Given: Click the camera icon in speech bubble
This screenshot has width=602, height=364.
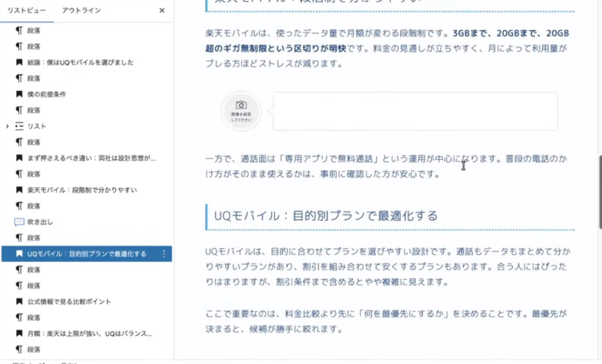Looking at the screenshot, I should click(241, 106).
